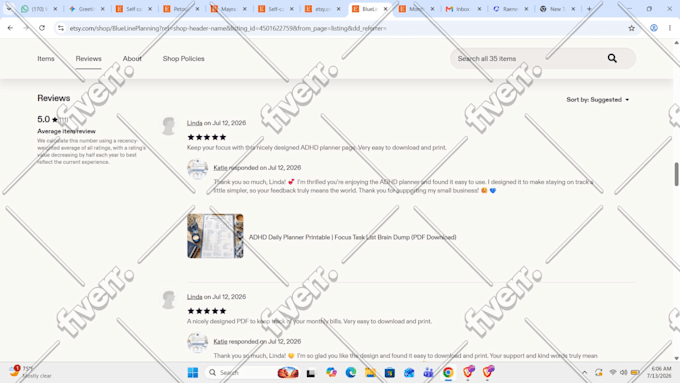Click the vertical page scrollbar thumb

click(676, 174)
